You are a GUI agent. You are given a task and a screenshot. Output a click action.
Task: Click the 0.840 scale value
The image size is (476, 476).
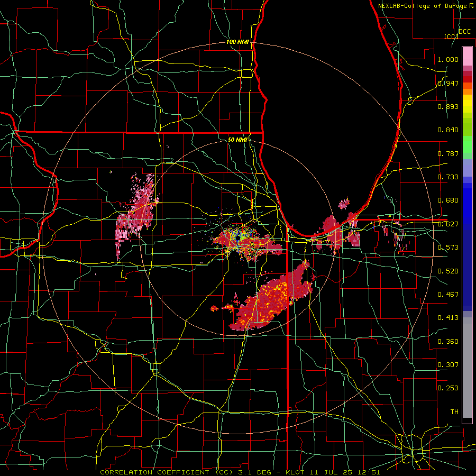(x=448, y=130)
